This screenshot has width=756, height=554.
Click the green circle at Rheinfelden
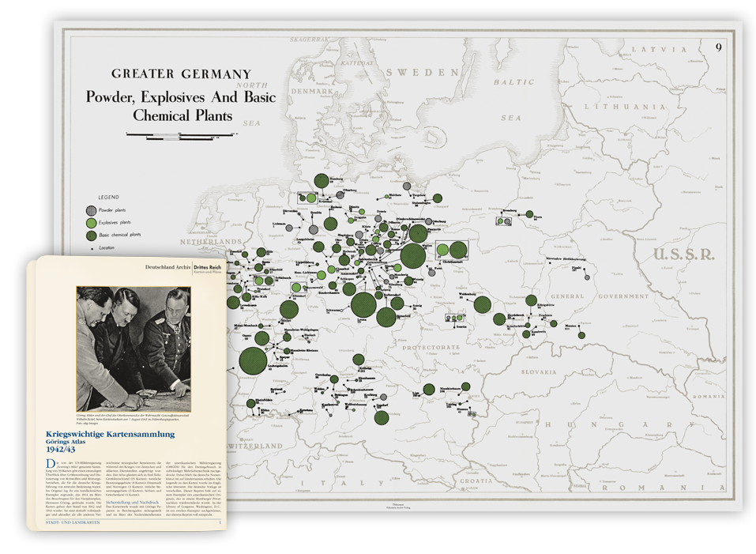pyautogui.click(x=251, y=403)
